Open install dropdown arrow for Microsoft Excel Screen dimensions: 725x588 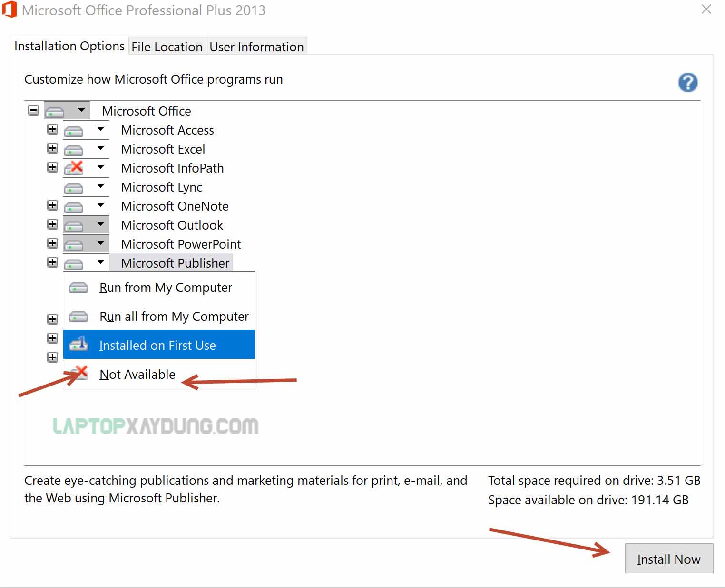point(100,148)
